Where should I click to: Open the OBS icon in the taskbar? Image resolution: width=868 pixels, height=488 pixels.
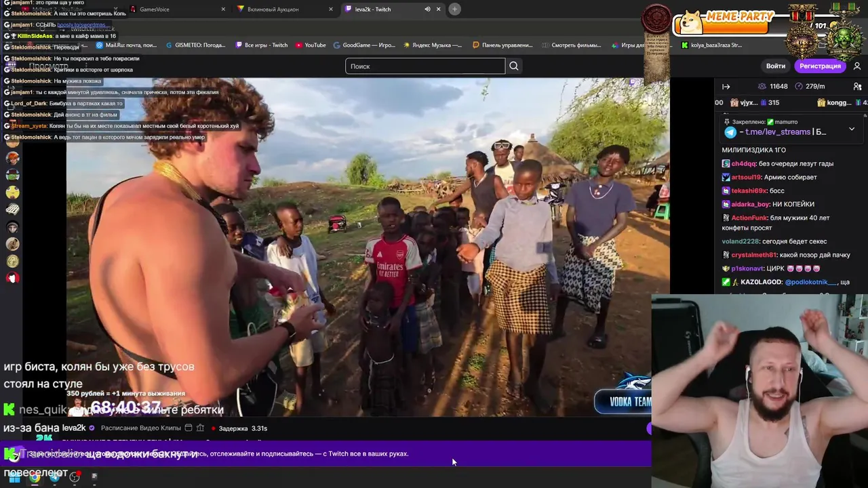click(x=75, y=477)
